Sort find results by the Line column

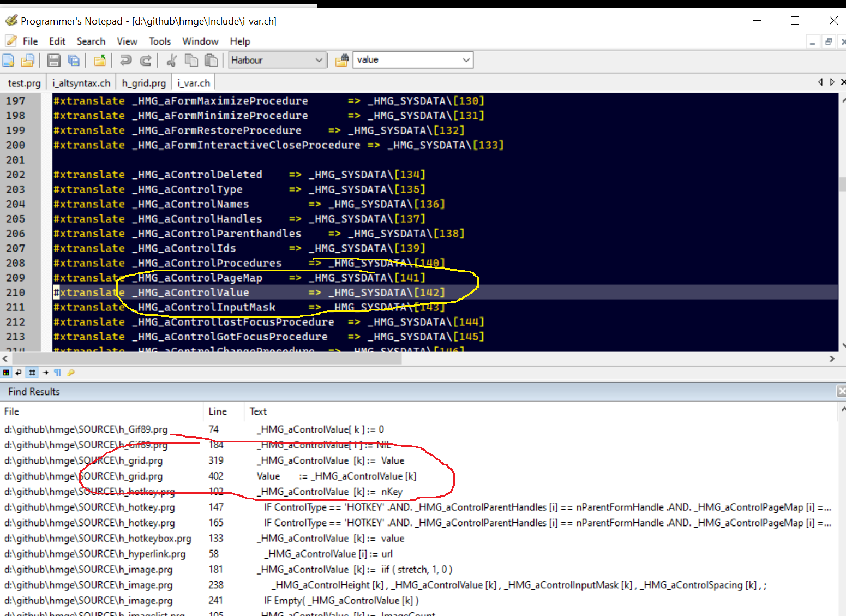224,411
